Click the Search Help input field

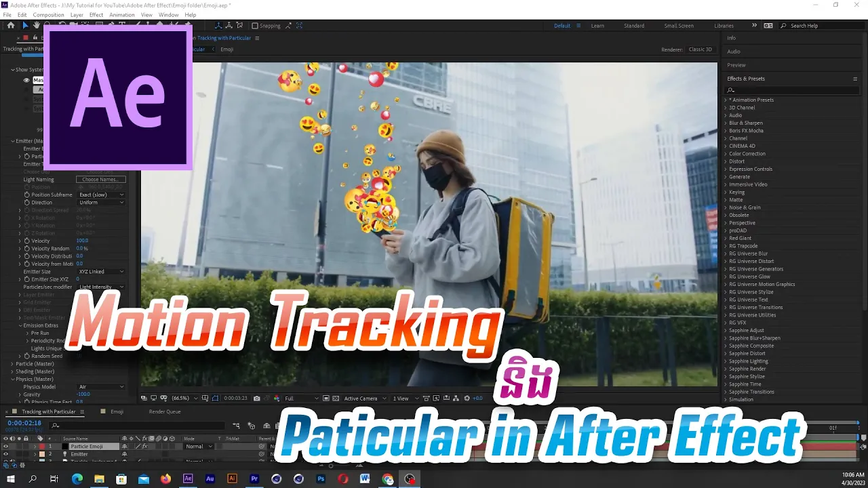(821, 26)
